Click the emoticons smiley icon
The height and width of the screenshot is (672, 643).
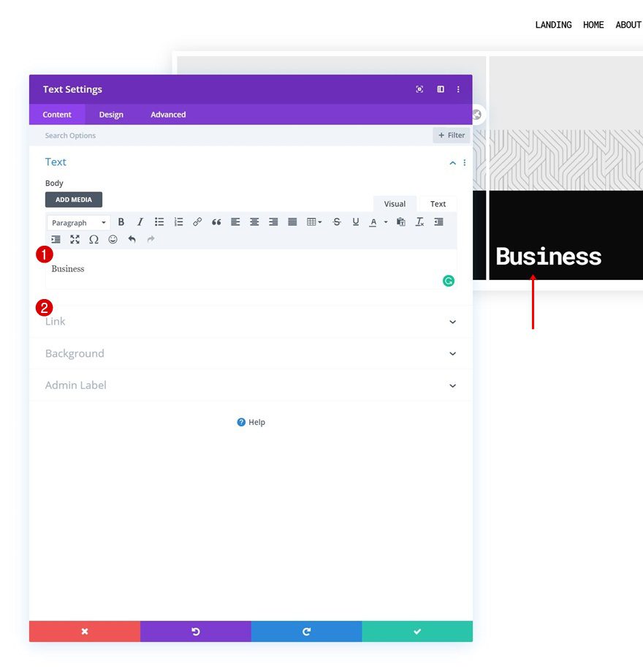click(113, 239)
